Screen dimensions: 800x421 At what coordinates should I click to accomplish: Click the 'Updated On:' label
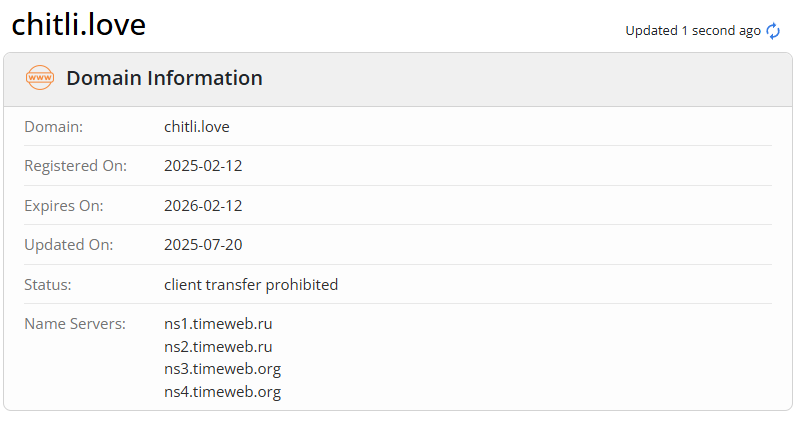coord(69,245)
